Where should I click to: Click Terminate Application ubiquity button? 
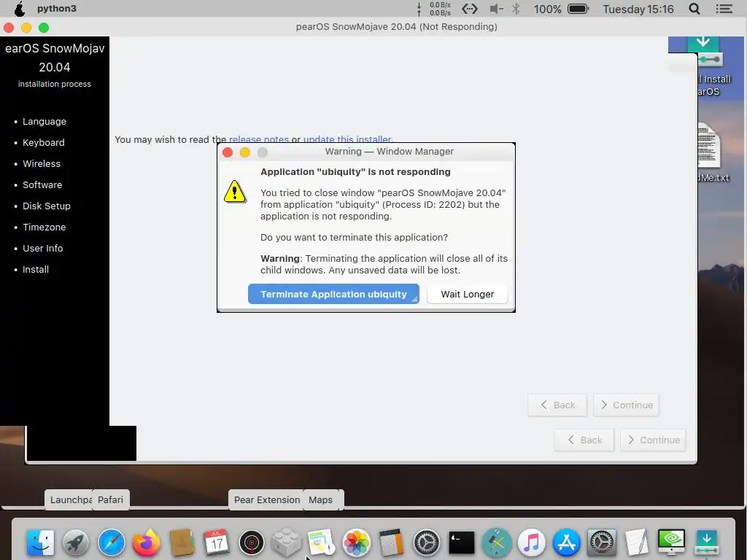point(333,295)
